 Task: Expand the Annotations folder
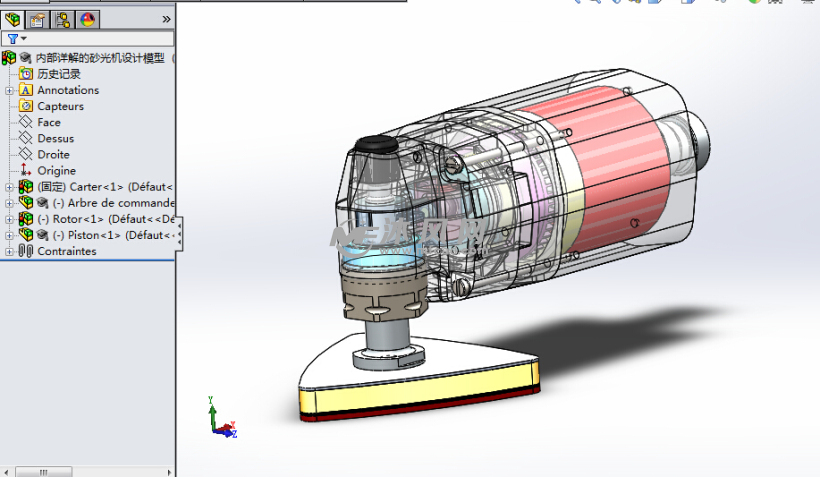click(x=10, y=90)
